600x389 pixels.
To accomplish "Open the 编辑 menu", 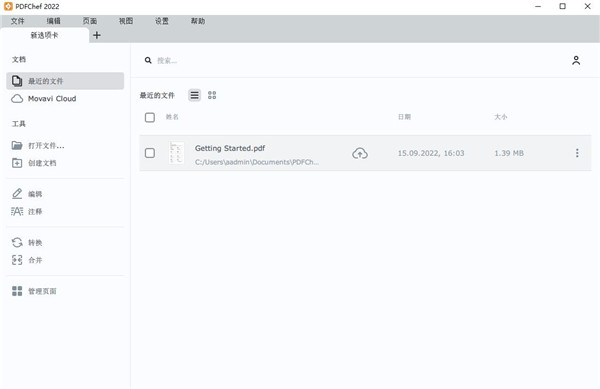I will point(54,21).
